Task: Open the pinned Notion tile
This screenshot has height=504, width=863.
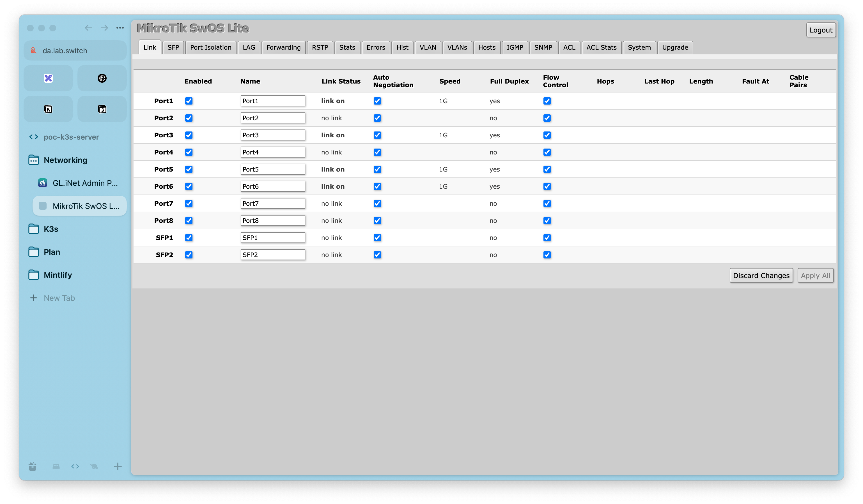Action: (x=48, y=109)
